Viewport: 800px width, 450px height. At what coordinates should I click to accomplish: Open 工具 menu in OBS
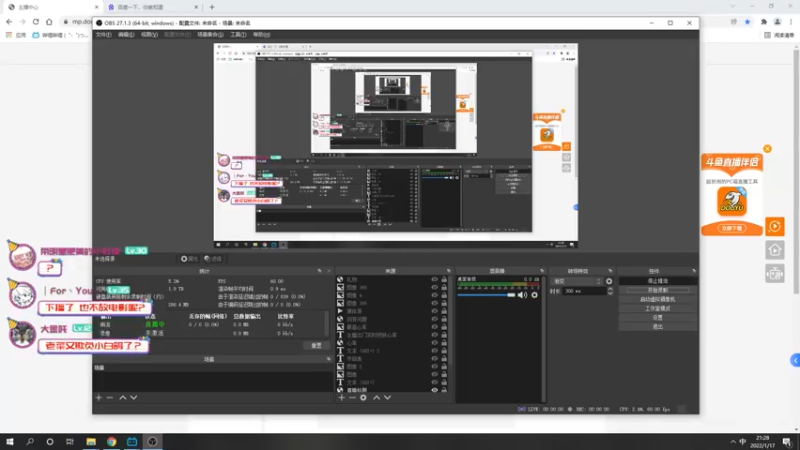(238, 35)
